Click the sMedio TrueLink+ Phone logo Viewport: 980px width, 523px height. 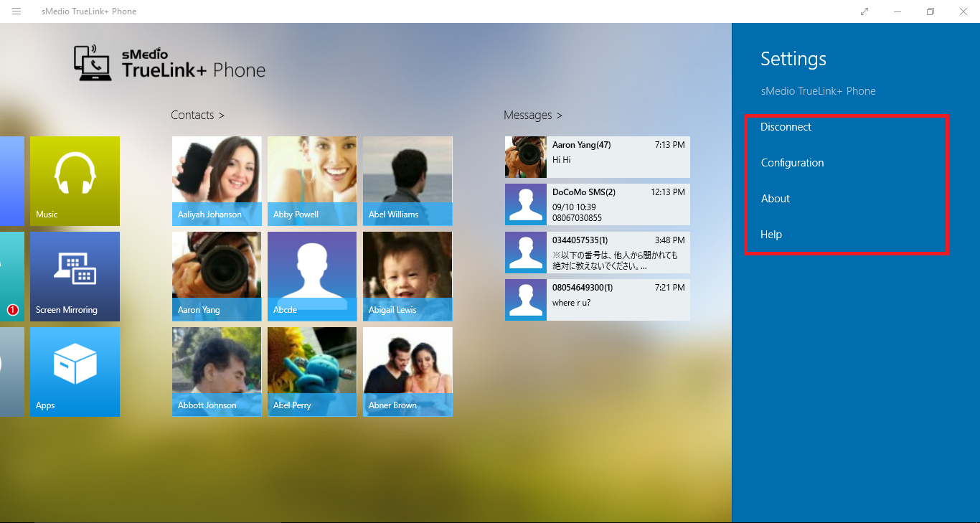[169, 63]
